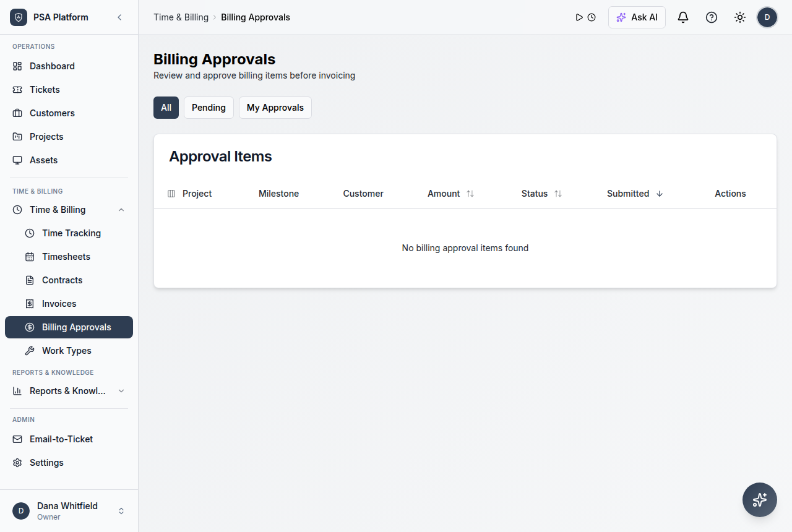Screen dimensions: 792x532
Task: Click the Contracts document icon
Action: (x=30, y=280)
